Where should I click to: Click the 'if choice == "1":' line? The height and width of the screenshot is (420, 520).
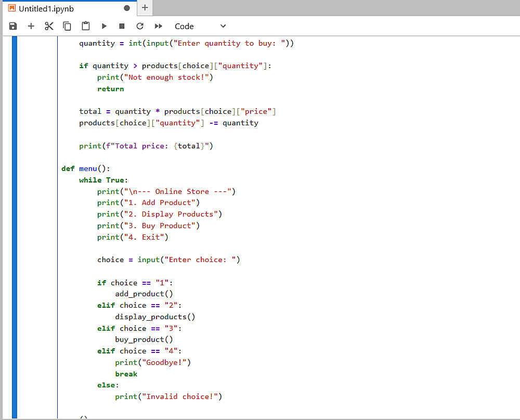pyautogui.click(x=135, y=283)
